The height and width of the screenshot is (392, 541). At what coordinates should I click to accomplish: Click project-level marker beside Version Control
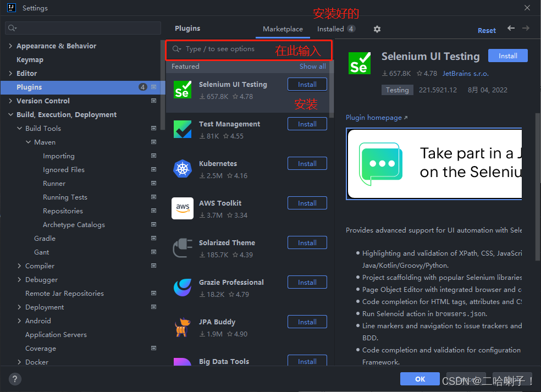coord(154,101)
